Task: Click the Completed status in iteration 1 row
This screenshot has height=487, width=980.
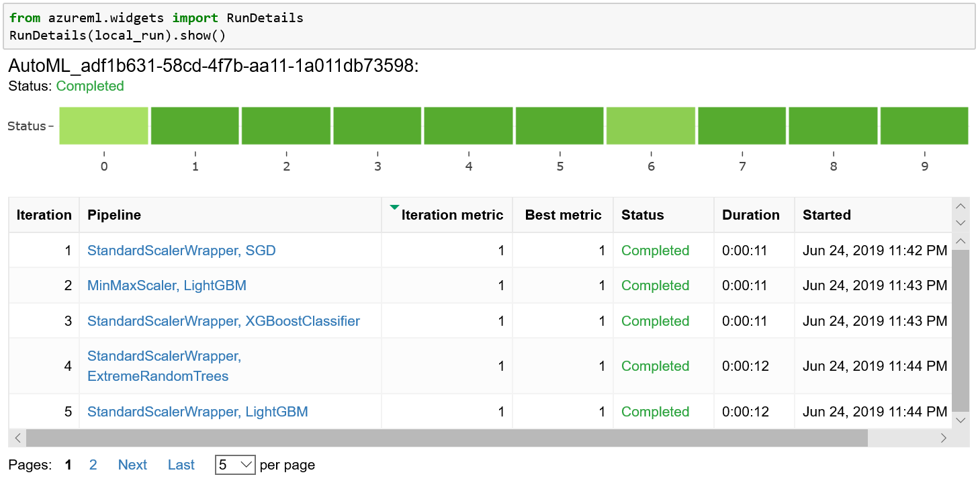Action: tap(656, 251)
